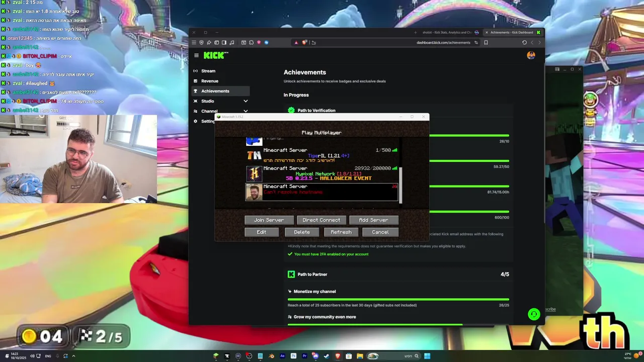
Task: Expand the Studio section chevron
Action: coord(246,101)
